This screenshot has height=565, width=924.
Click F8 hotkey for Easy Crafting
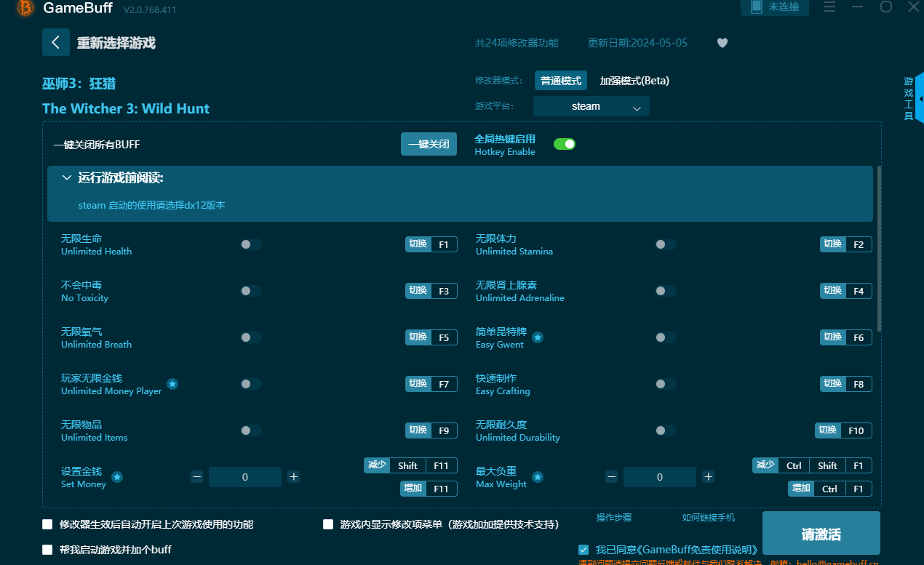point(845,384)
